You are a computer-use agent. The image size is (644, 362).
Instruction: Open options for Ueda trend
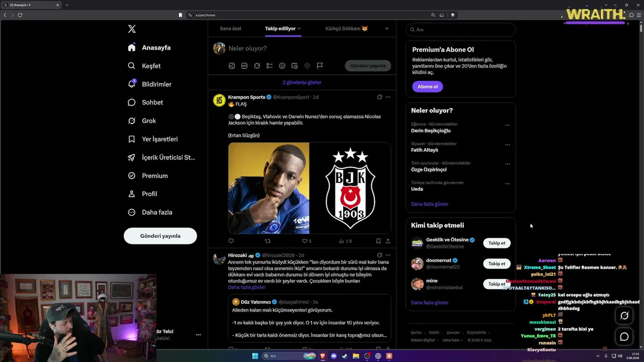click(x=507, y=184)
